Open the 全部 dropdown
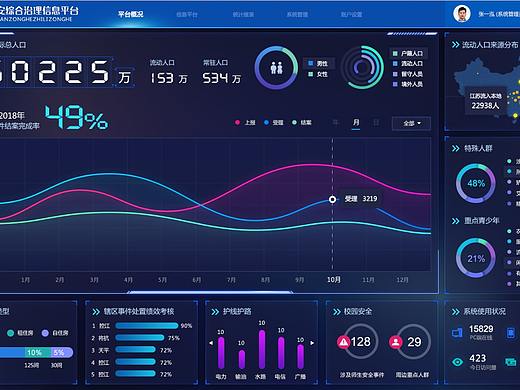The width and height of the screenshot is (520, 390). pyautogui.click(x=412, y=123)
